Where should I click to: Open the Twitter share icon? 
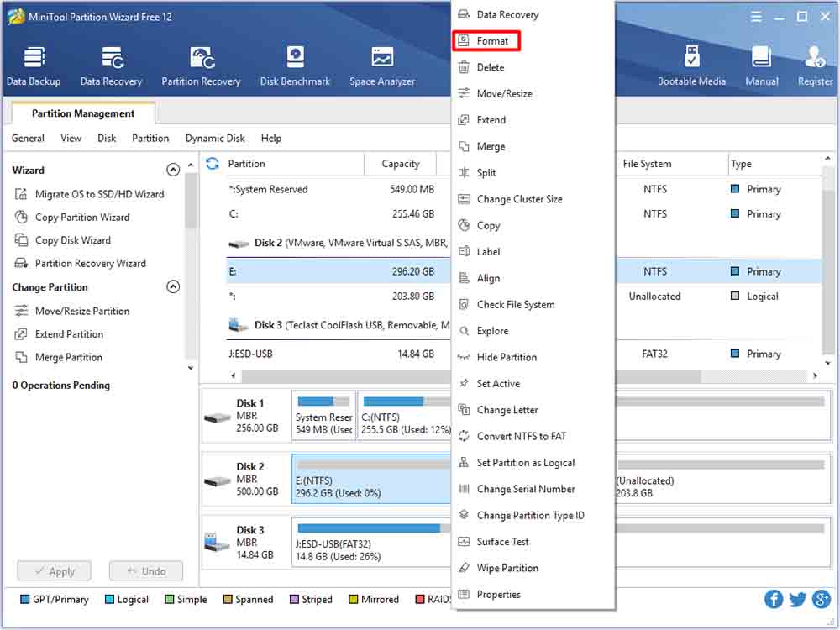[x=798, y=599]
